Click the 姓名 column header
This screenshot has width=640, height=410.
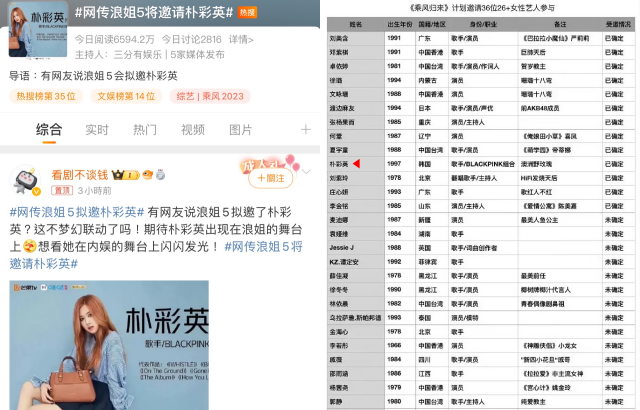[356, 24]
